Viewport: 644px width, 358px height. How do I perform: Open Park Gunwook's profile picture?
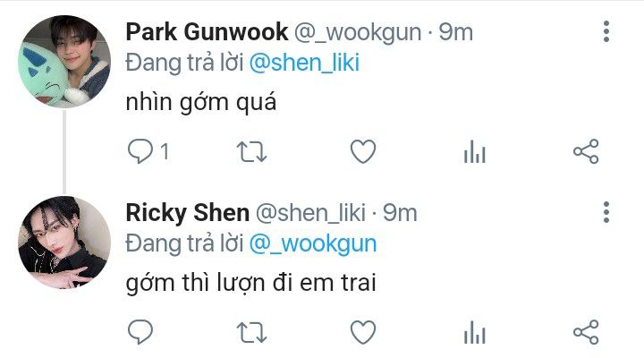pos(64,62)
